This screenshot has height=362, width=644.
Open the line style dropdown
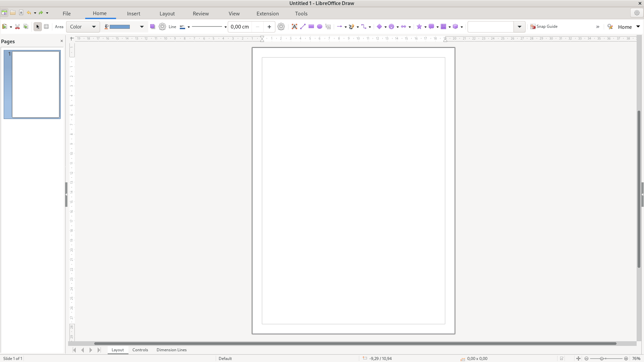point(225,27)
